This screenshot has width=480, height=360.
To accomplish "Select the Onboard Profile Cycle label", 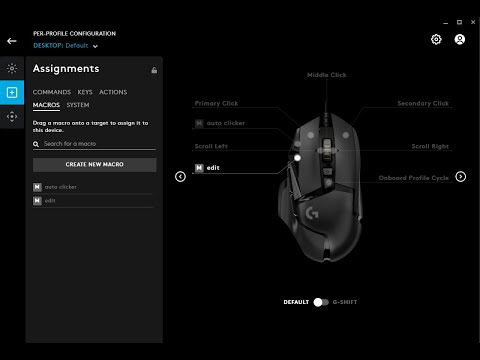I will coord(414,178).
